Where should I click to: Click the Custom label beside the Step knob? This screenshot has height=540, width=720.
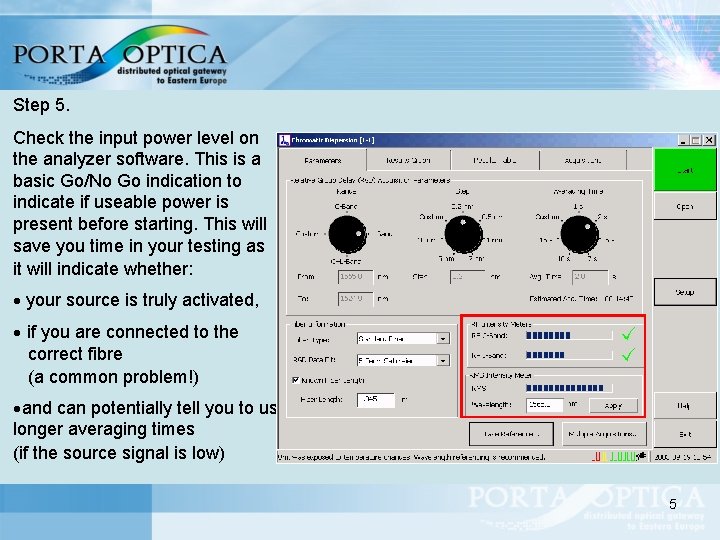pyautogui.click(x=431, y=217)
